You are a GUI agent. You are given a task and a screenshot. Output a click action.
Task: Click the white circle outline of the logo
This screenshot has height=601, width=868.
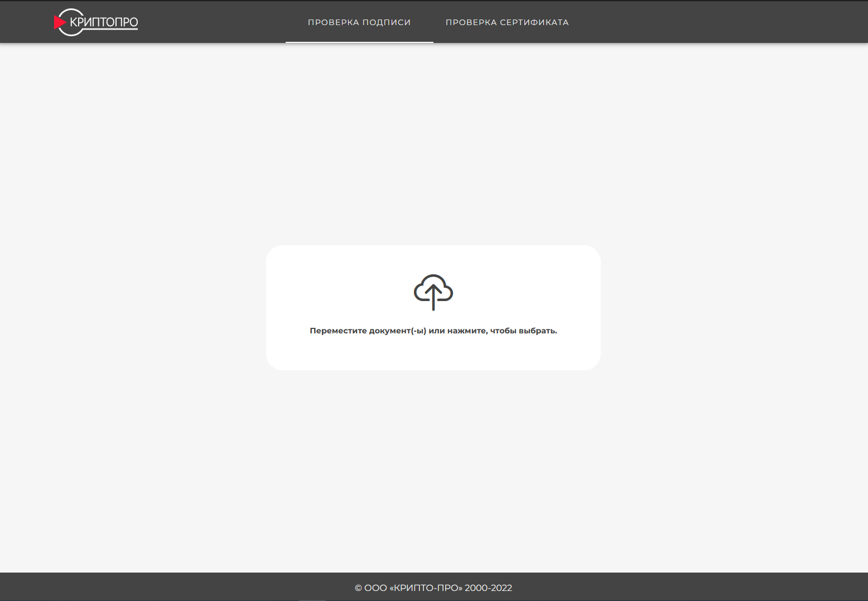pyautogui.click(x=71, y=22)
